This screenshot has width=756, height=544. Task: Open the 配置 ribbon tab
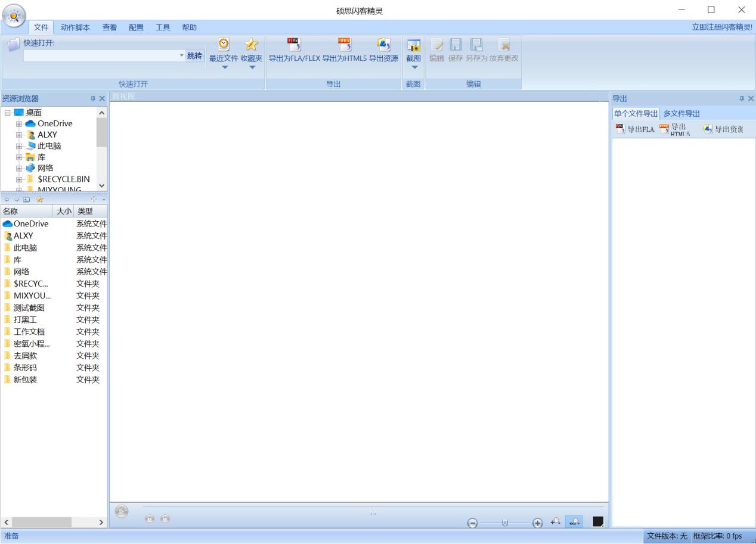136,27
